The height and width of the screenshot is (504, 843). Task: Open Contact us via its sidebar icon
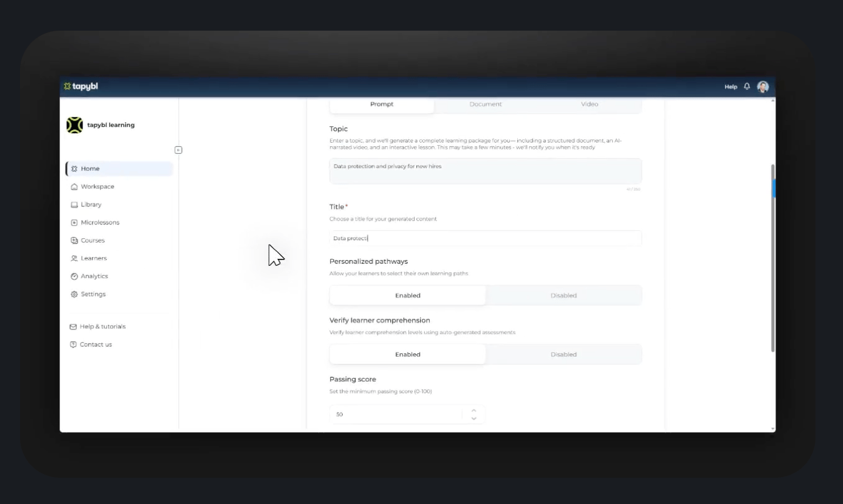[x=73, y=345]
